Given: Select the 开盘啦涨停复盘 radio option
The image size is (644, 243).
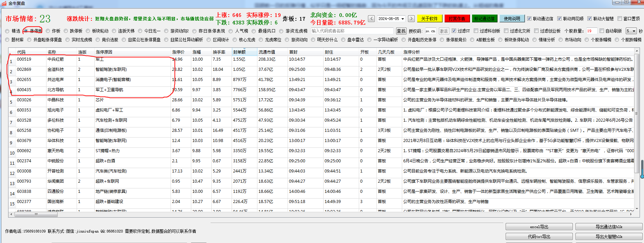Looking at the screenshot, I should [x=29, y=40].
